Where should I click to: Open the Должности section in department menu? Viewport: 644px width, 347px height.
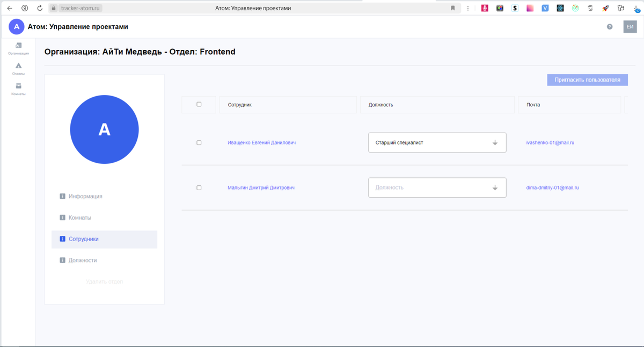[104, 261]
